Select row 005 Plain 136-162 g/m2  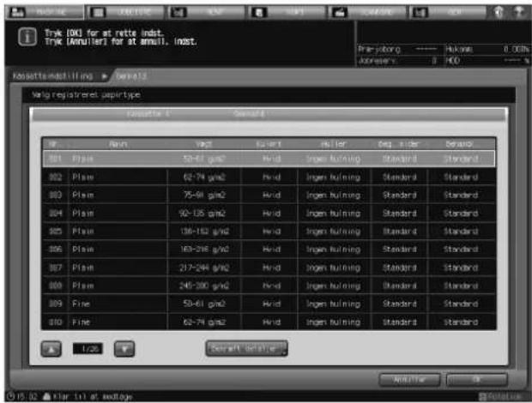tap(269, 232)
